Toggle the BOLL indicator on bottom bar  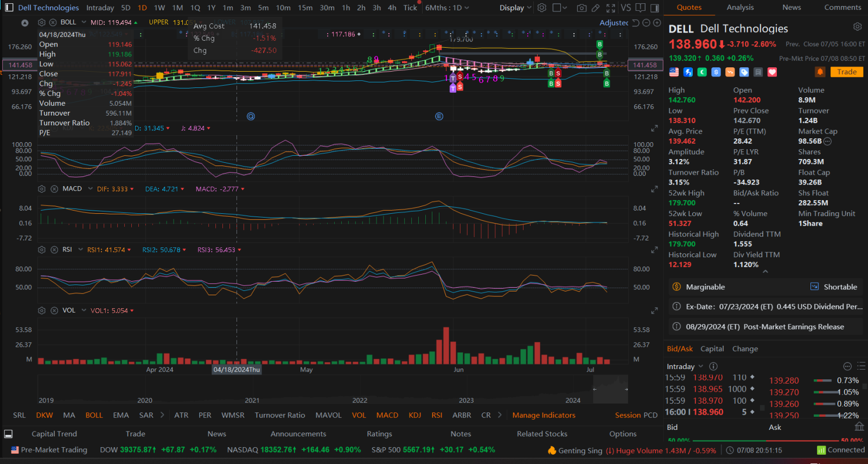coord(94,415)
